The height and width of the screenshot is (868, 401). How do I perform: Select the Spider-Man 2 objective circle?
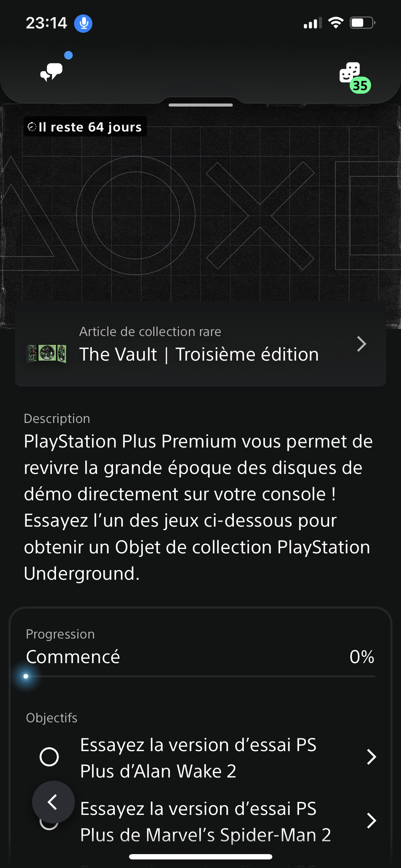[x=49, y=823]
